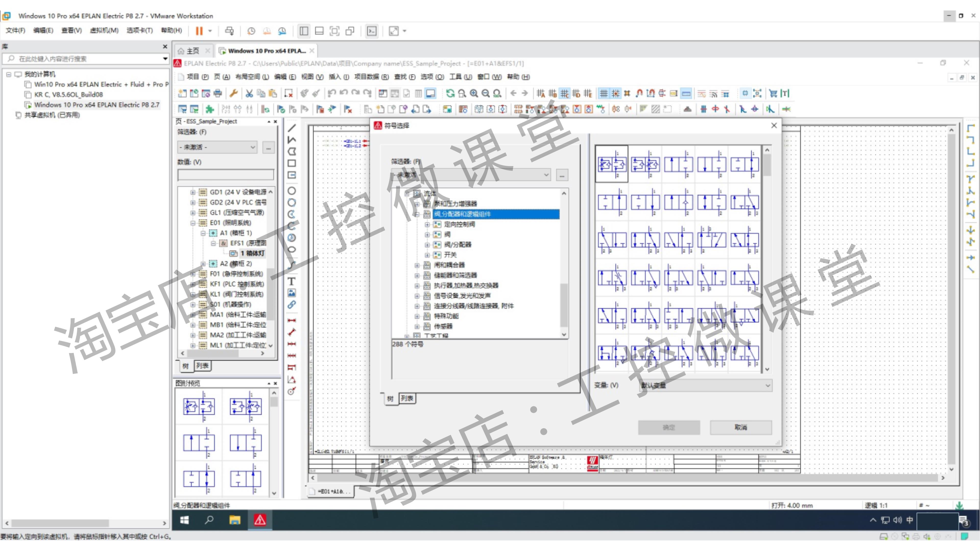Expand the 闸和耦合器 tree node

417,265
